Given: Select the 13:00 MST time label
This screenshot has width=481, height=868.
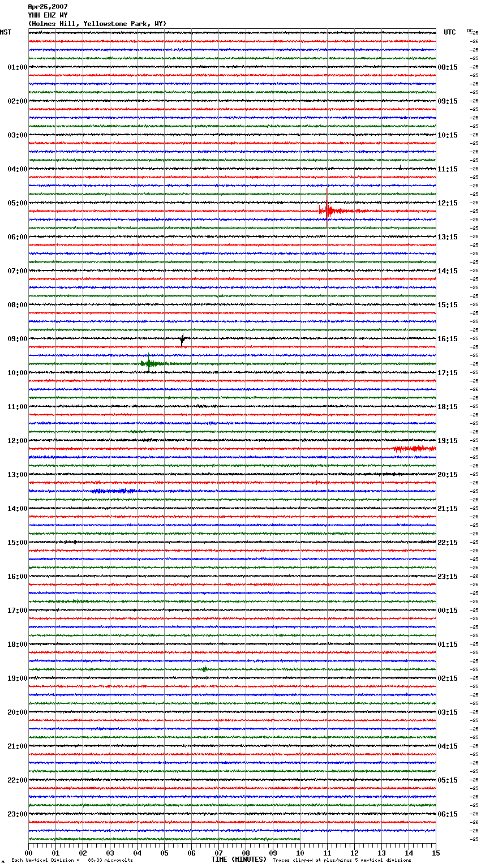Looking at the screenshot, I should [x=17, y=475].
